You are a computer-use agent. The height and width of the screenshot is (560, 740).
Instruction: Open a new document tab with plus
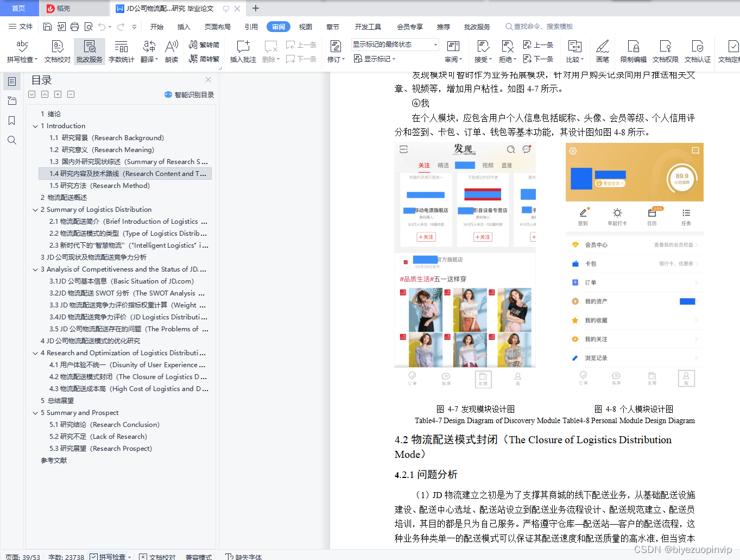point(256,8)
